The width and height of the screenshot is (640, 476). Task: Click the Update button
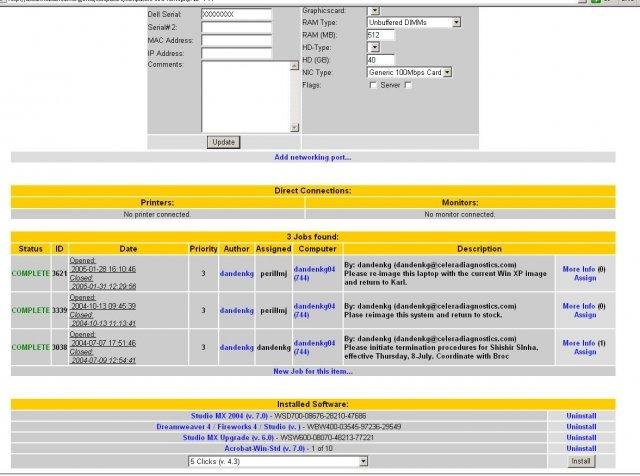(223, 142)
